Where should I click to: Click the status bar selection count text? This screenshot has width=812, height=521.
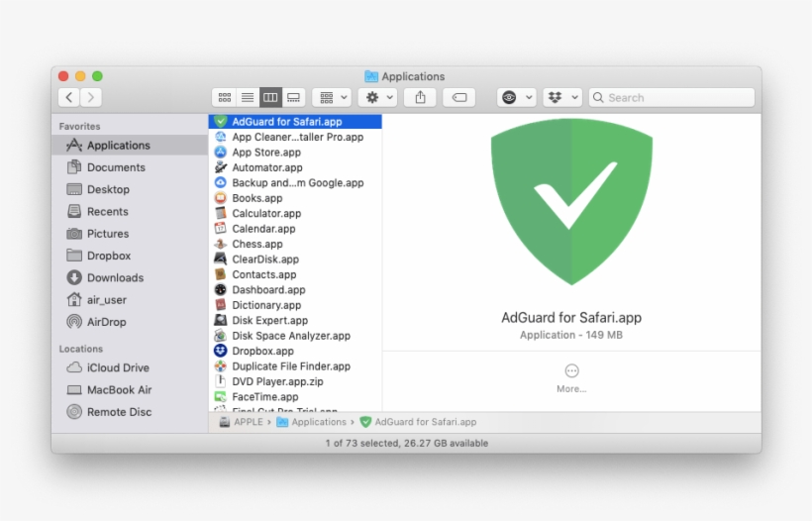click(407, 444)
